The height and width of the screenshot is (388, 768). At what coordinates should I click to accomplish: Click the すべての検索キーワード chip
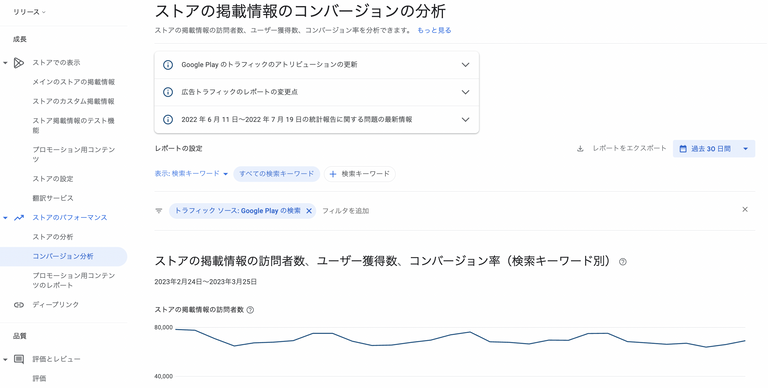(x=277, y=174)
